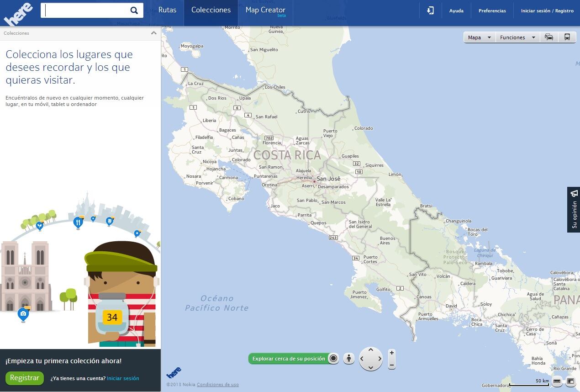
Task: Open Street View pedestrian figure icon
Action: point(349,359)
